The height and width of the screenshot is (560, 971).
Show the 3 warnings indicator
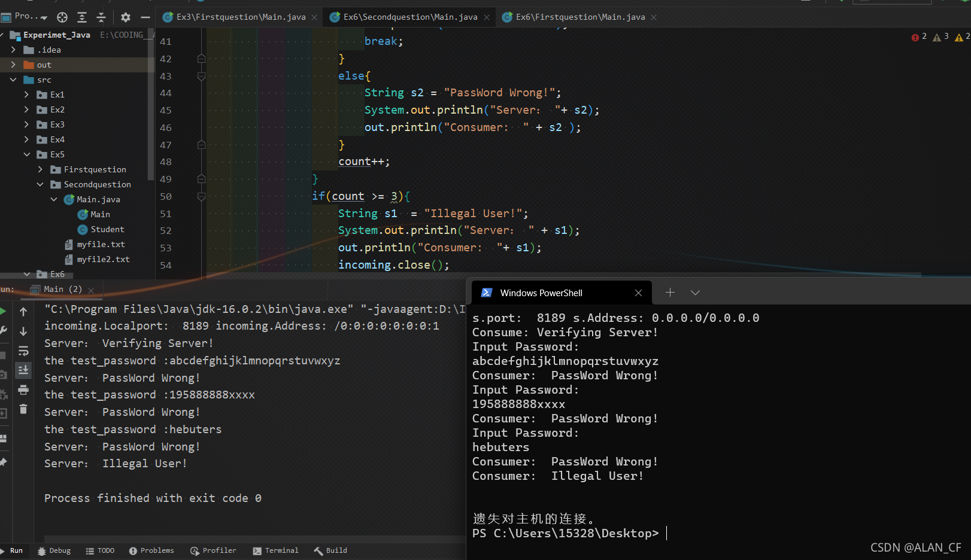pyautogui.click(x=940, y=37)
